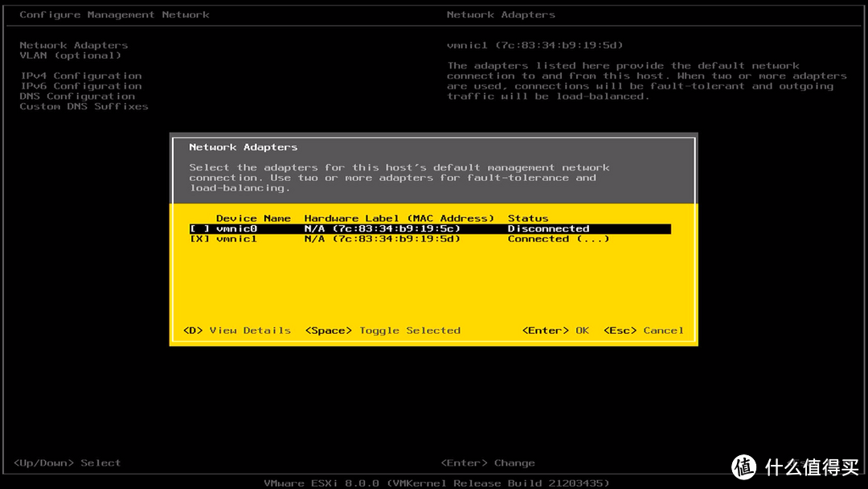Screen dimensions: 868x489
Task: Click the red watermark logo icon
Action: [743, 466]
